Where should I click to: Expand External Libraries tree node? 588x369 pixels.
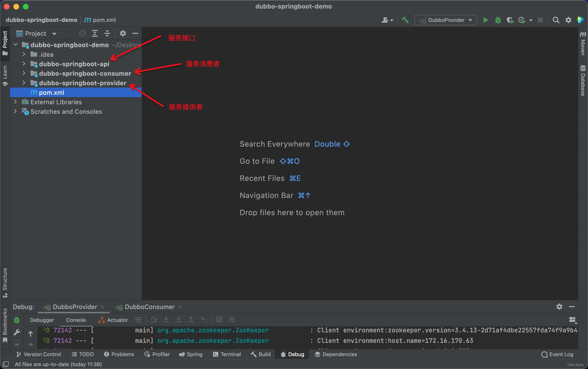click(15, 102)
